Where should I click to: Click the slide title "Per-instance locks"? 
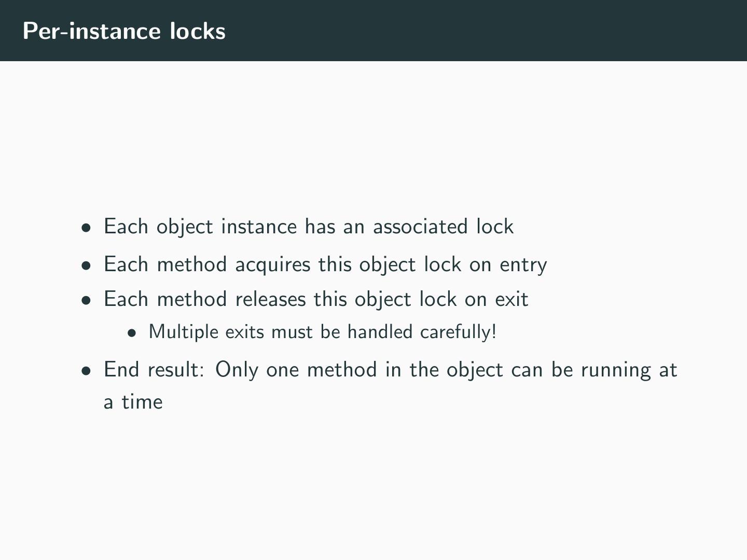tap(124, 31)
